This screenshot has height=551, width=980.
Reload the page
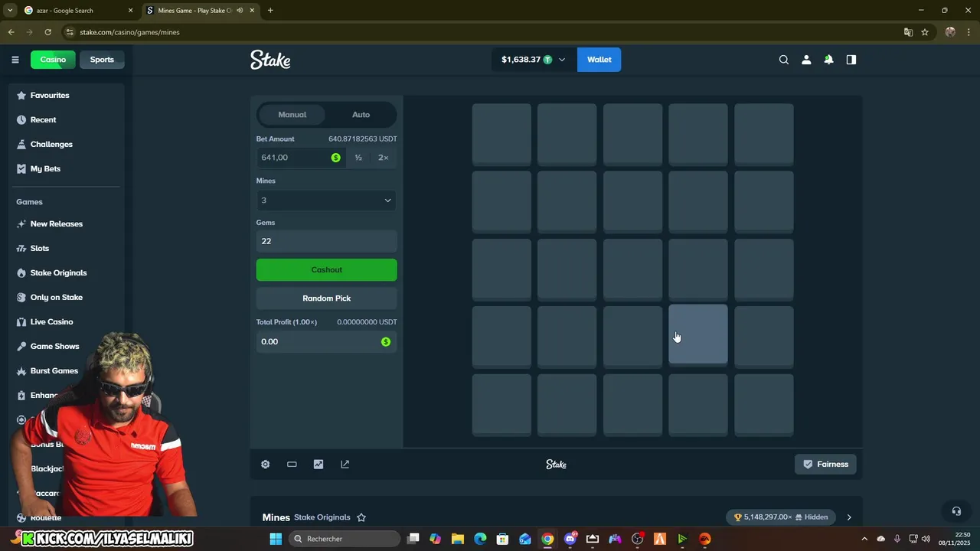click(x=47, y=32)
